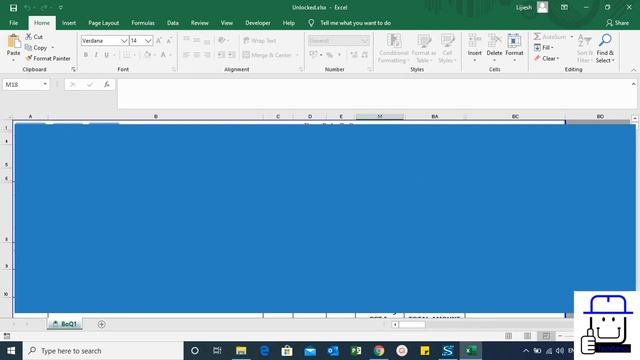Open the font name dropdown showing Verdana

click(x=124, y=41)
